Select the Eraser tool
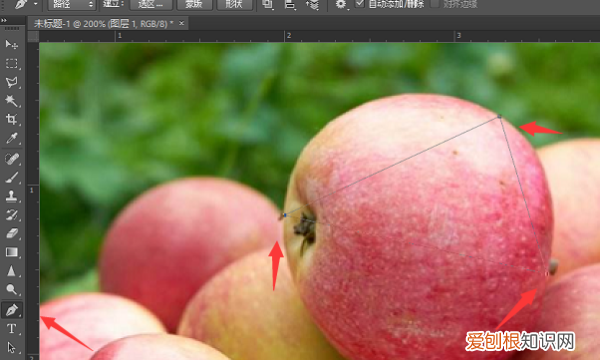Image resolution: width=600 pixels, height=360 pixels. point(11,233)
